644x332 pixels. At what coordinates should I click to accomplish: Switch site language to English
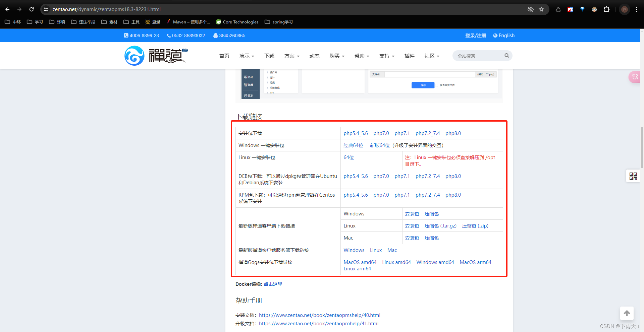(504, 36)
